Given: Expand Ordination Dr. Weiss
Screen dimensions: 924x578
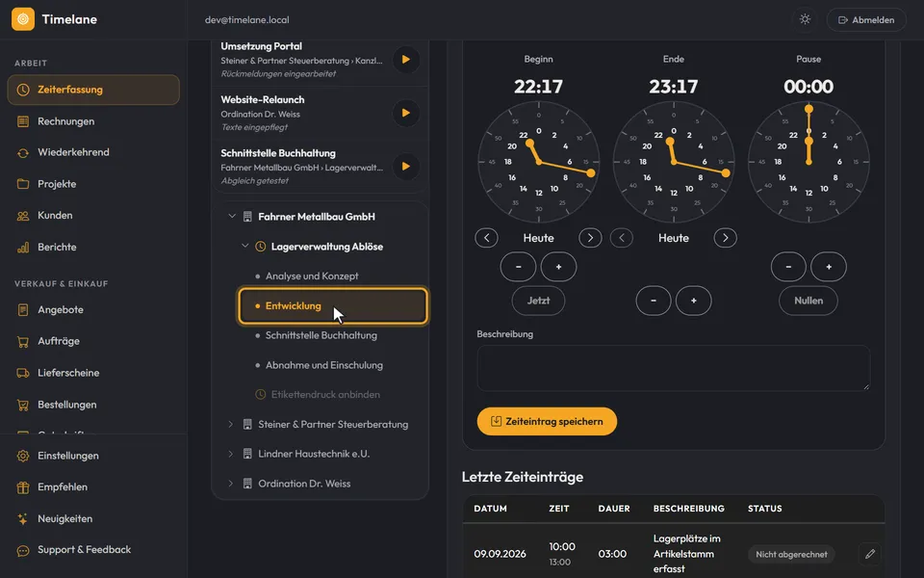Looking at the screenshot, I should [x=230, y=483].
